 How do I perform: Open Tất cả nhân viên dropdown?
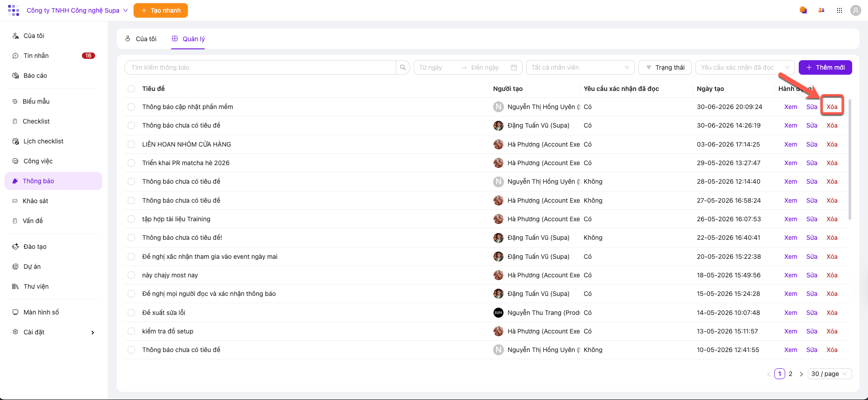point(580,67)
